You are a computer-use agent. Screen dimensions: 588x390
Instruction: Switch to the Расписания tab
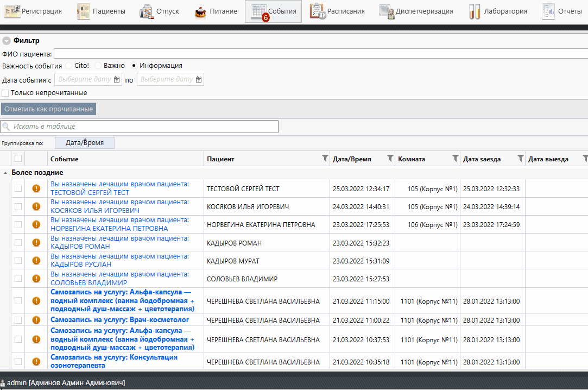pos(337,11)
